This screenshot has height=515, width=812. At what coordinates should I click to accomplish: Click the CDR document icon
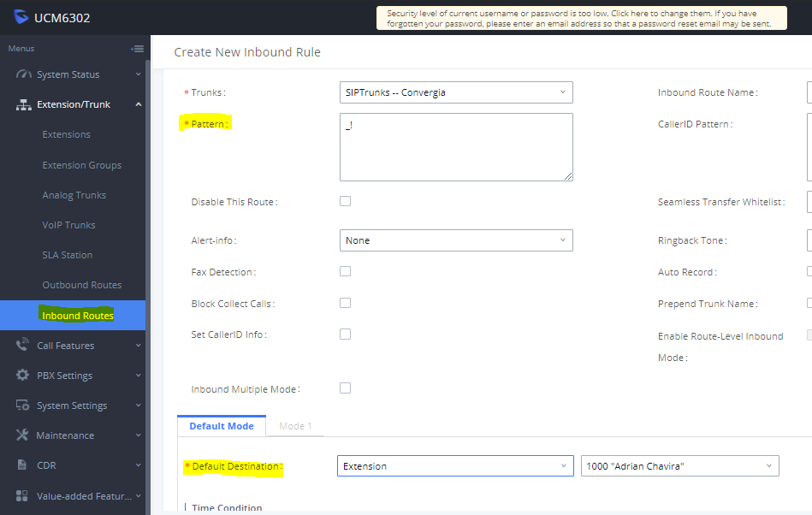pos(21,465)
